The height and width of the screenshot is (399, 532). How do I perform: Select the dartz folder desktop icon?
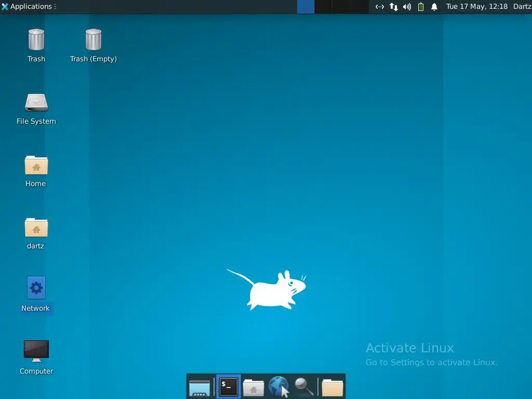(36, 228)
